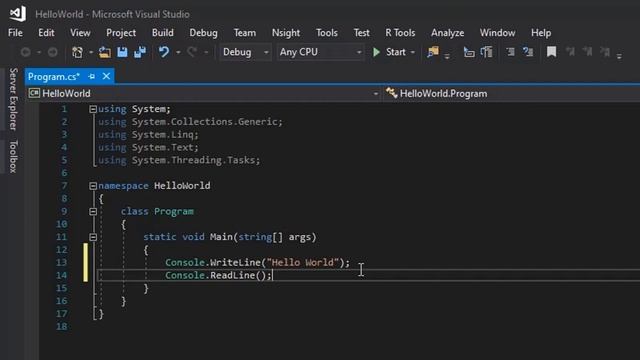This screenshot has height=360, width=640.
Task: Click the Open File folder icon
Action: click(104, 52)
